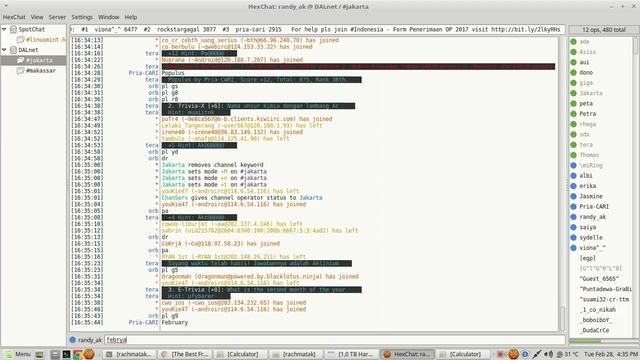Open the network connection tray icon
This screenshot has width=640, height=360.
(537, 354)
